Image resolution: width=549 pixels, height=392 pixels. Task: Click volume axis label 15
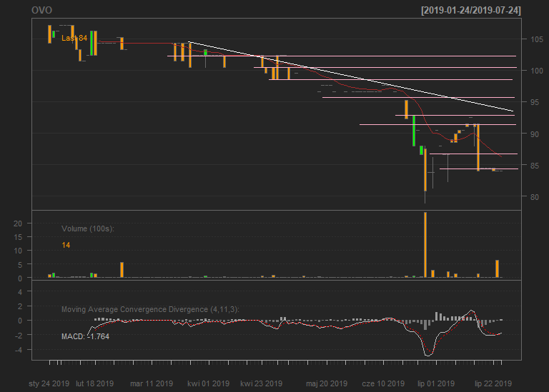17,237
